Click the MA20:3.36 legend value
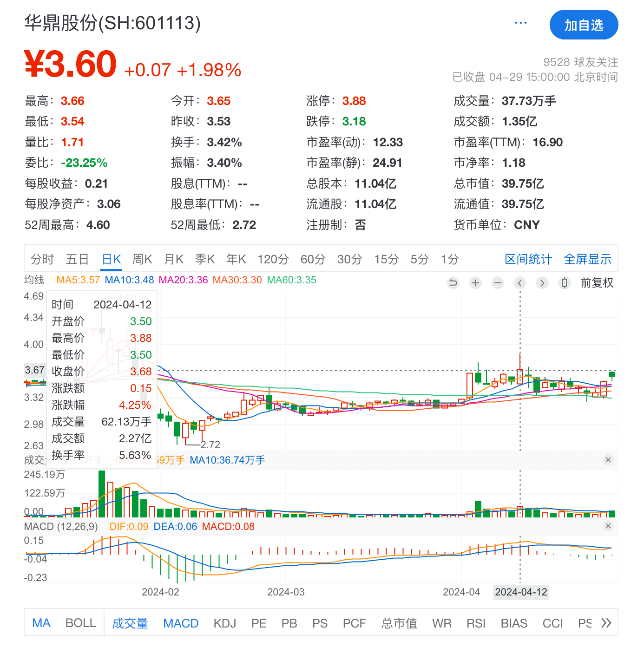The image size is (644, 654). pyautogui.click(x=183, y=280)
